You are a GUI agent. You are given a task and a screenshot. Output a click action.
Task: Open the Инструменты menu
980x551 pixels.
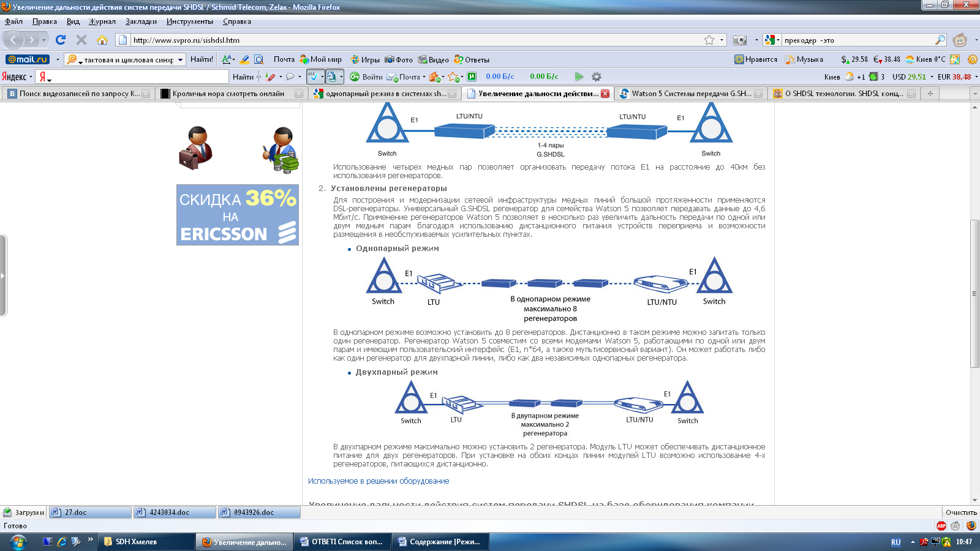[x=190, y=21]
